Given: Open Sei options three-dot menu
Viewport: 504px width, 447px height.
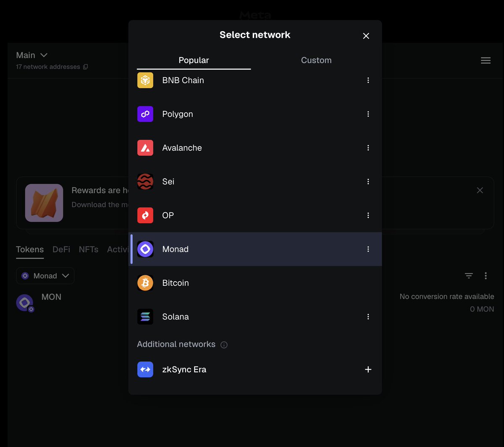Looking at the screenshot, I should pyautogui.click(x=368, y=182).
